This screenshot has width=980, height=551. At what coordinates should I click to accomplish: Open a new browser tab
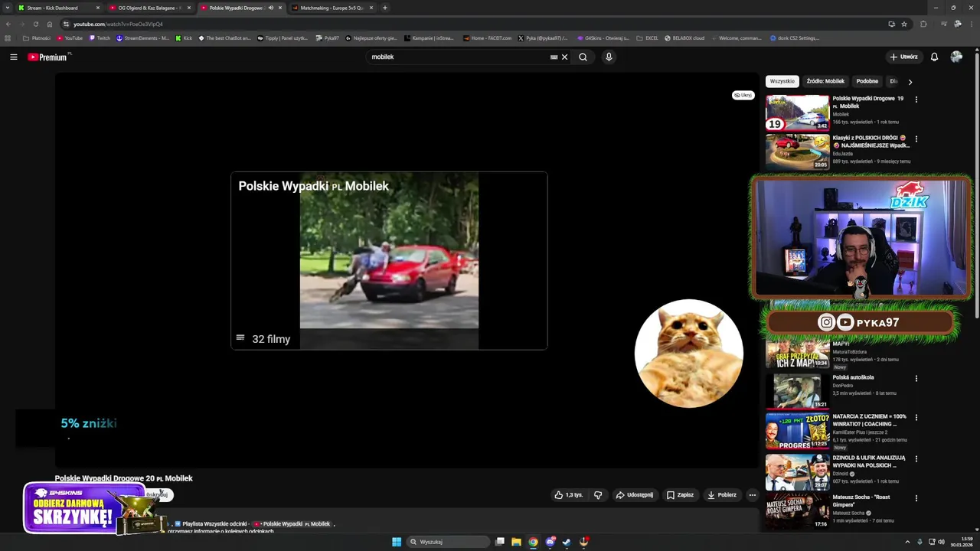pyautogui.click(x=384, y=8)
